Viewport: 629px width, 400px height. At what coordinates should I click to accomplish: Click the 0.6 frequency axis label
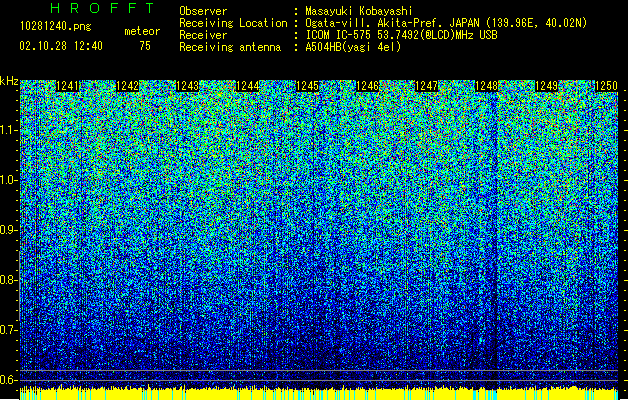[9, 380]
